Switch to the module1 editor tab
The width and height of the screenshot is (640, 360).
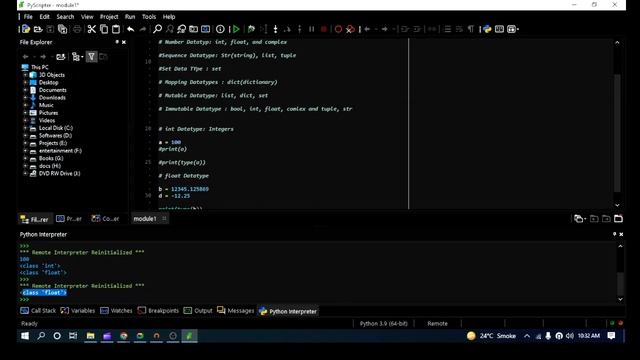(x=145, y=219)
